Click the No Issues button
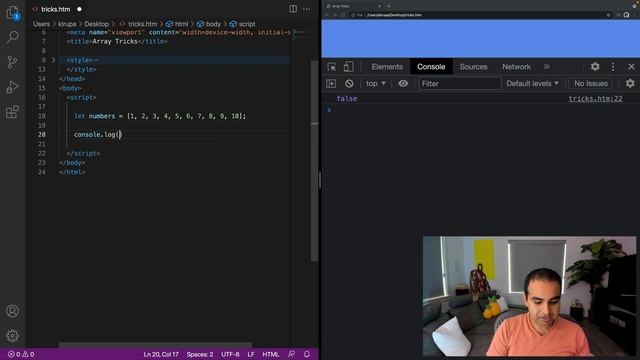The height and width of the screenshot is (360, 640). coord(591,83)
